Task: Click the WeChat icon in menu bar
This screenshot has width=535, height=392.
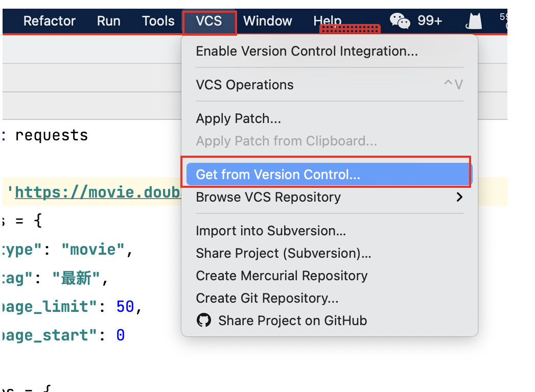Action: (400, 20)
